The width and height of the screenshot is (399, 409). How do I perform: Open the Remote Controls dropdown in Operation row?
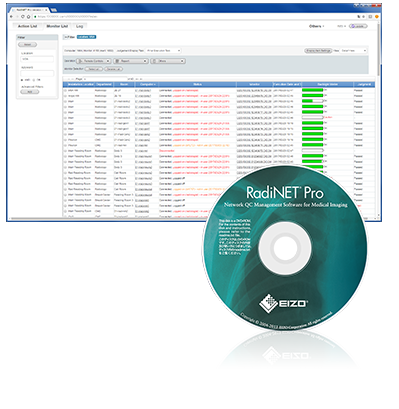[x=93, y=61]
